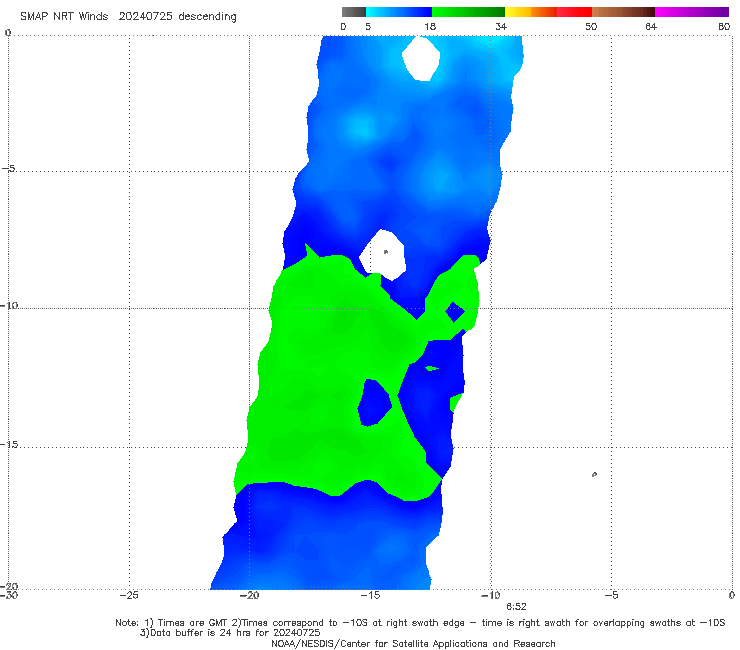This screenshot has width=740, height=650.
Task: Click the cyan-to-blue segment of the color bar
Action: [399, 12]
